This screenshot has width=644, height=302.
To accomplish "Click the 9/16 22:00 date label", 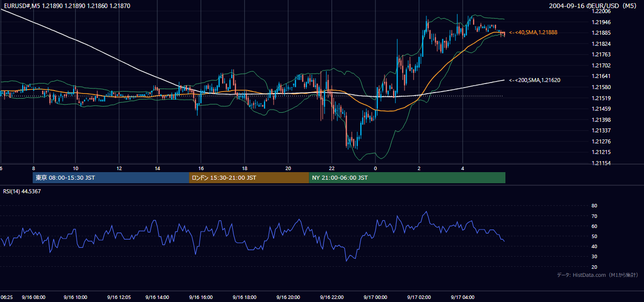I will pyautogui.click(x=332, y=297).
